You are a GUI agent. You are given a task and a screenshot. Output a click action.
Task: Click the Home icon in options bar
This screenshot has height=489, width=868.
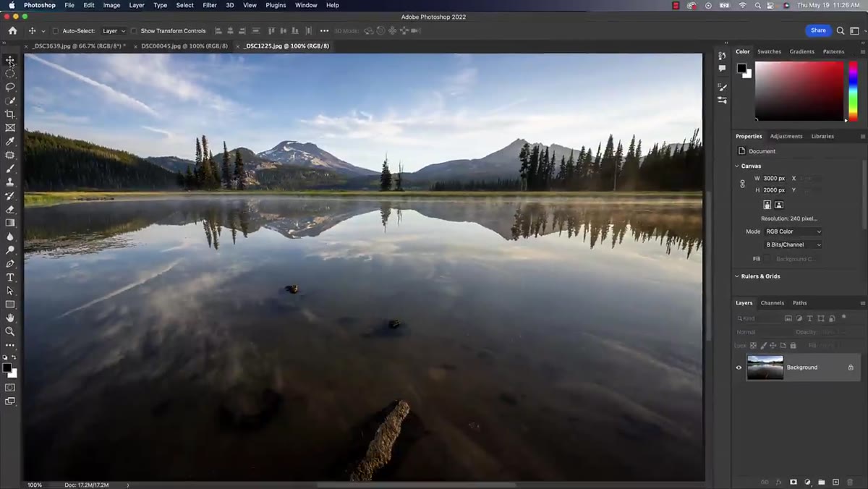[x=12, y=31]
